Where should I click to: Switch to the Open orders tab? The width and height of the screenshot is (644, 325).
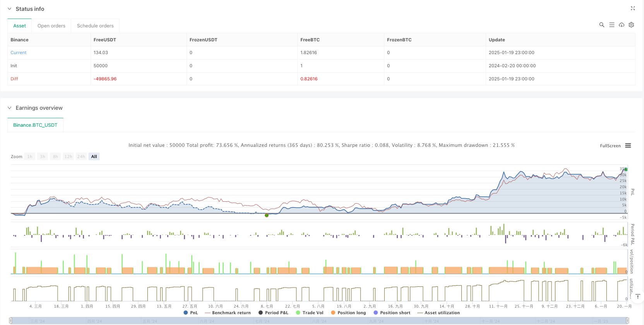click(x=51, y=26)
